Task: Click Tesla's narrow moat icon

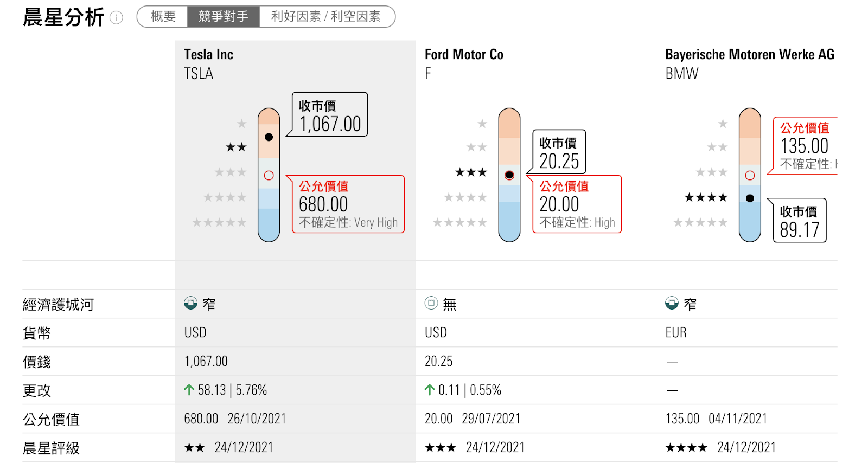Action: click(190, 303)
